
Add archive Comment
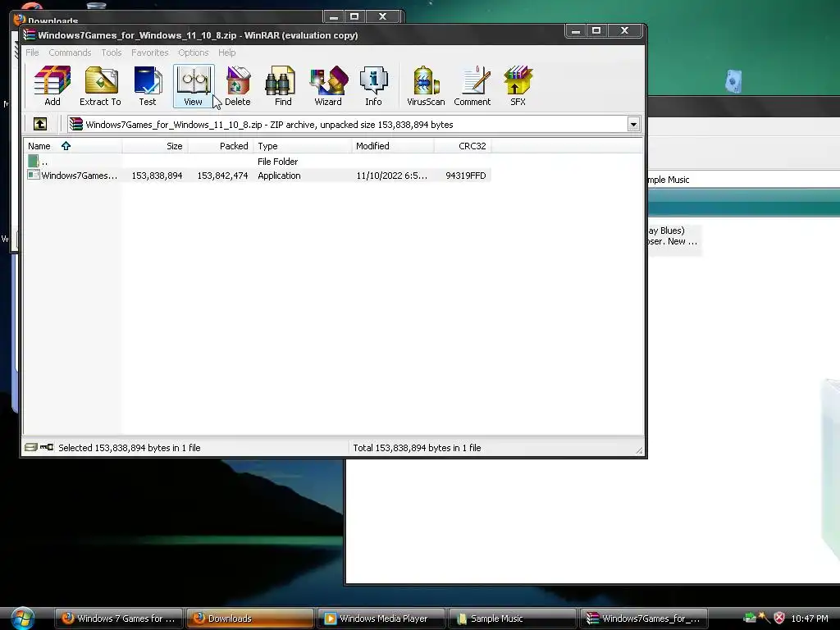point(472,85)
